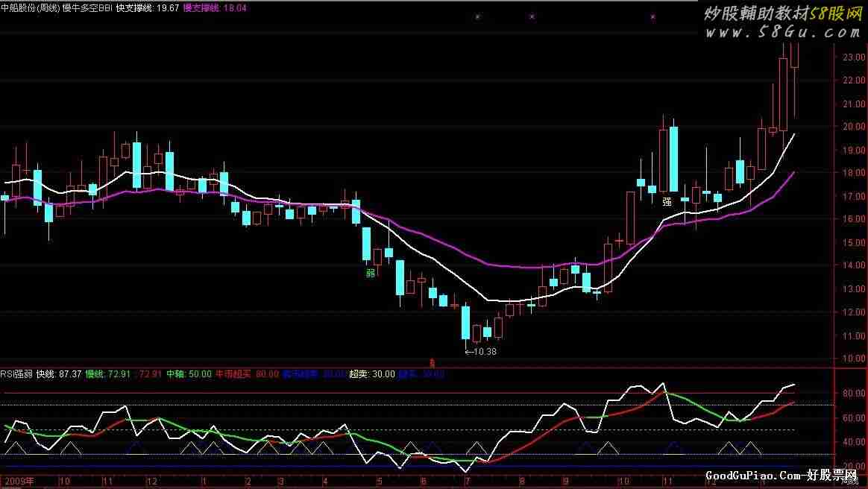868x489 pixels.
Task: Click the ←10.38 lowest price annotation
Action: tap(480, 351)
